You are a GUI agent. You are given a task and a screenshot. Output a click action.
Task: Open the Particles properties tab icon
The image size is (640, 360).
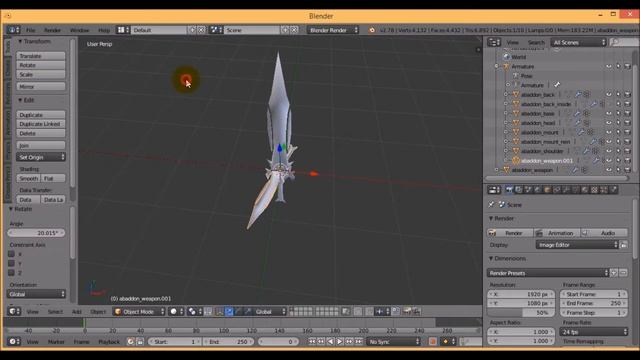click(604, 190)
